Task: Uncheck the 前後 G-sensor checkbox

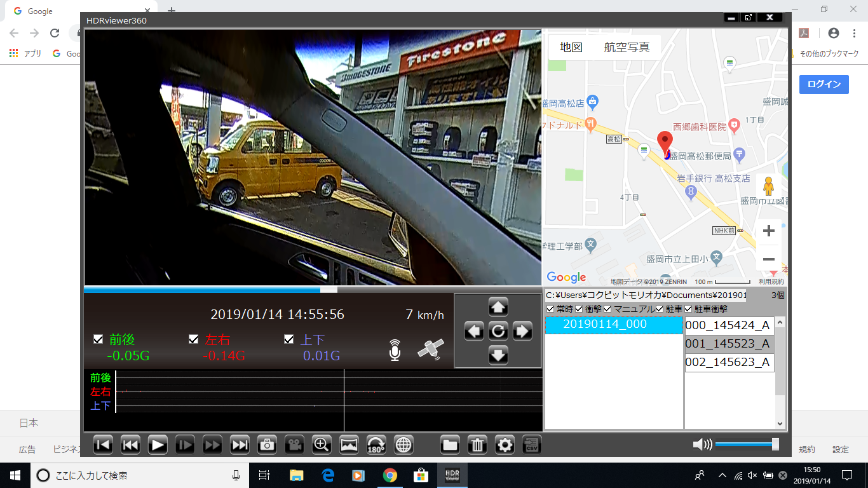Action: 98,339
